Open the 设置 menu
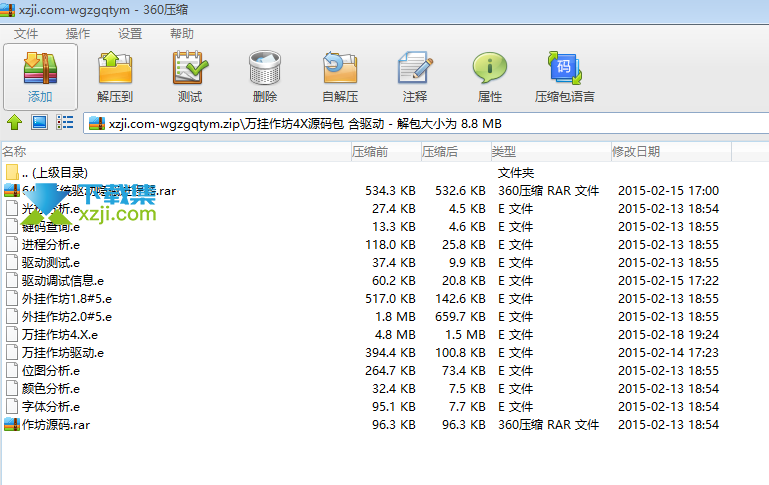769x485 pixels. [130, 33]
